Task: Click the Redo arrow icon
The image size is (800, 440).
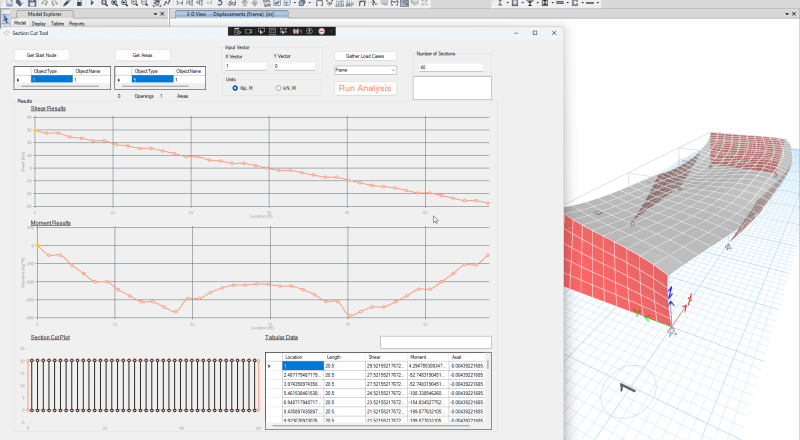Action: (x=55, y=3)
